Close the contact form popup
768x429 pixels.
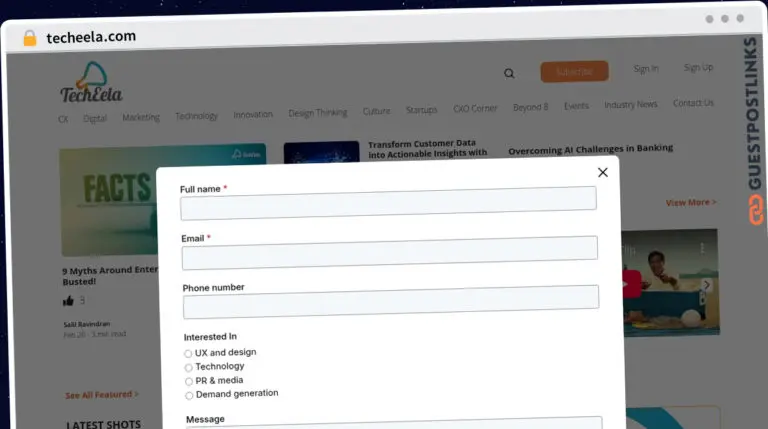click(602, 172)
